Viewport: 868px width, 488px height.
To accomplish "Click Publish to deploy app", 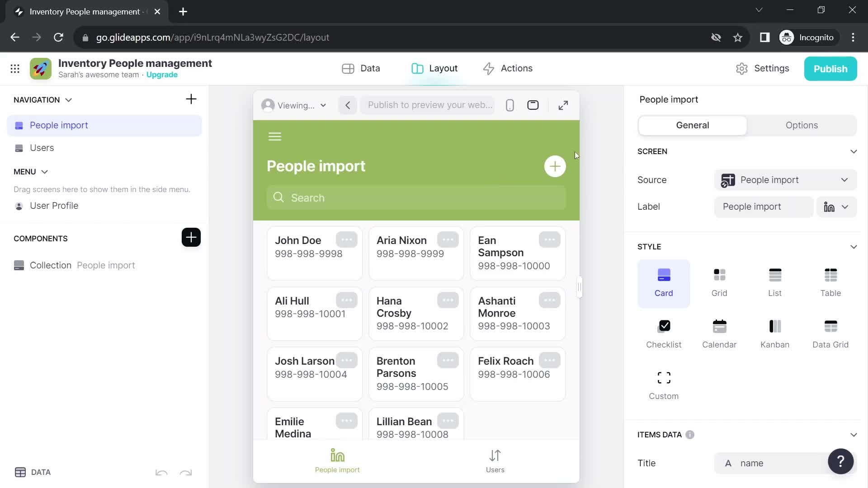I will click(830, 68).
